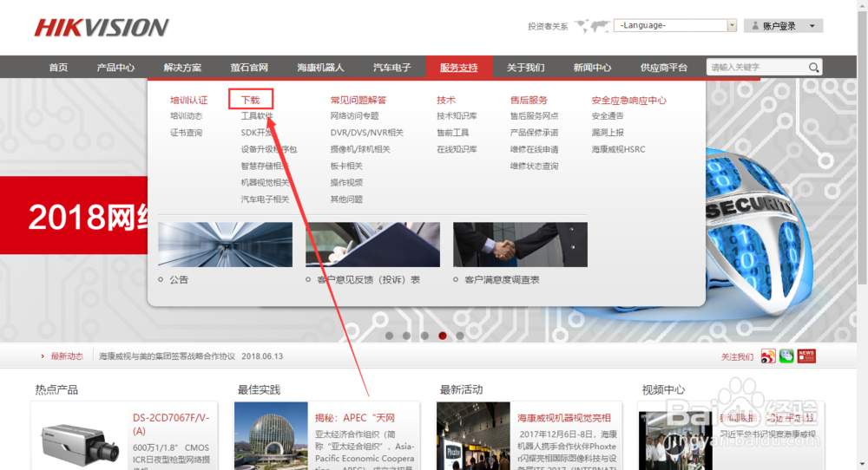Open 其他问题 link
The height and width of the screenshot is (470, 868).
[x=346, y=199]
